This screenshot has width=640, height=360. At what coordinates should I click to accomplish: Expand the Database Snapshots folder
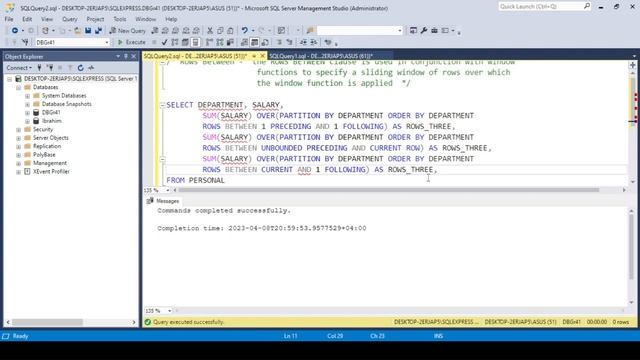[27, 104]
